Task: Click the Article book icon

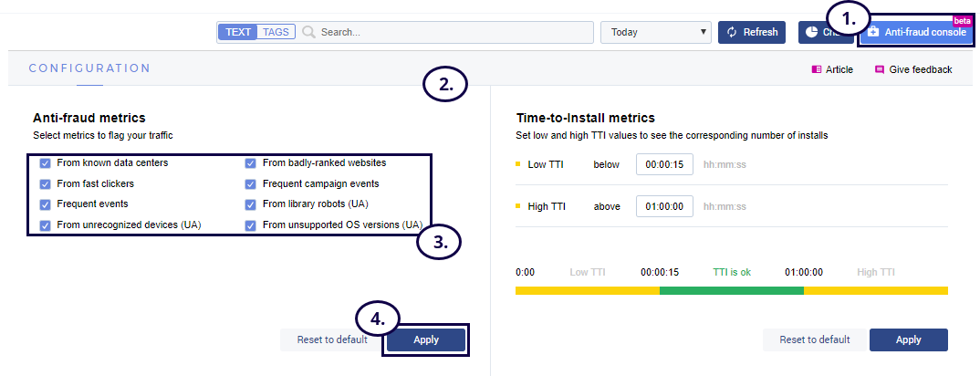Action: [x=817, y=69]
